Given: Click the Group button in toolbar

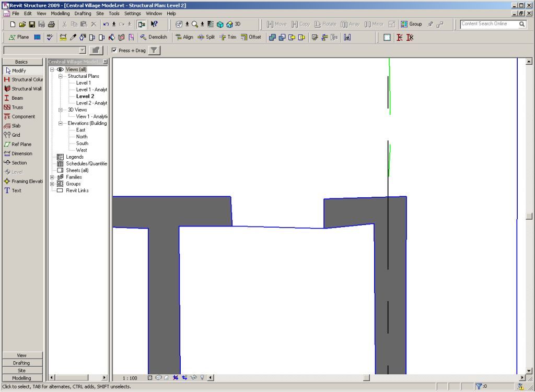Looking at the screenshot, I should tap(411, 24).
